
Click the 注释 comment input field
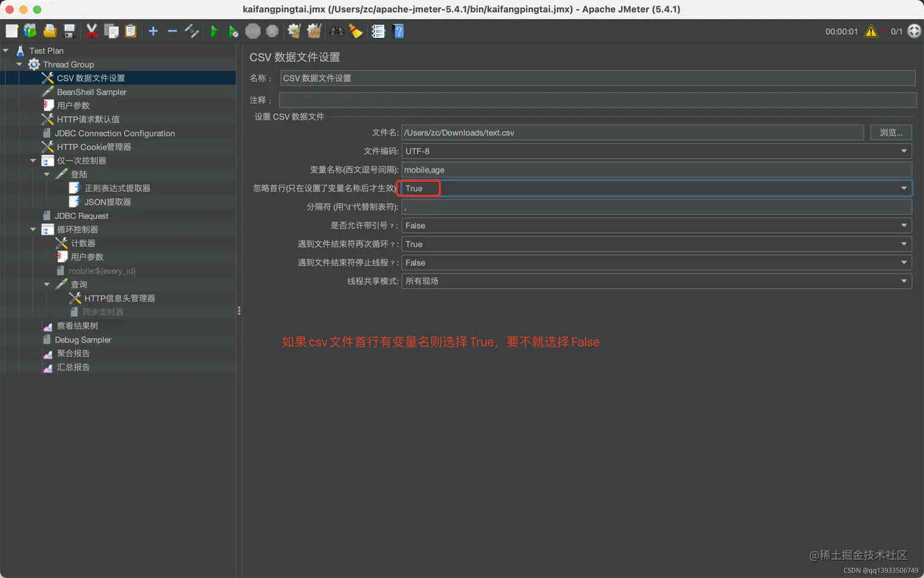coord(598,100)
